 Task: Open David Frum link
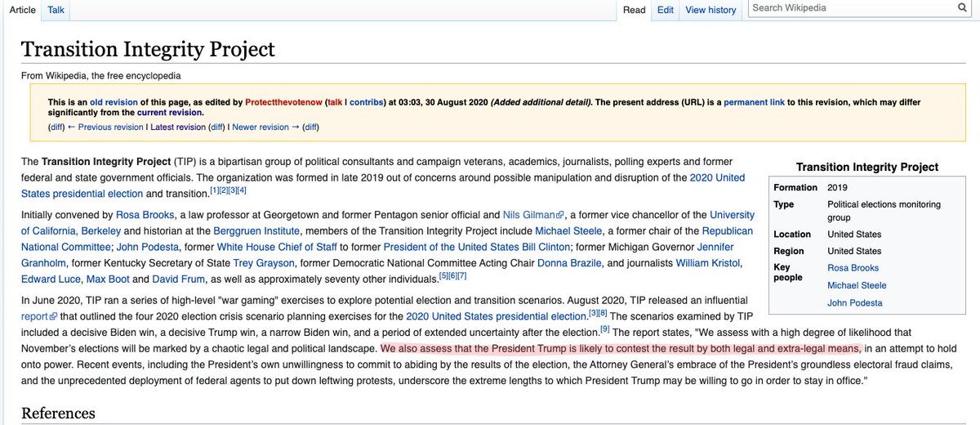click(x=180, y=280)
